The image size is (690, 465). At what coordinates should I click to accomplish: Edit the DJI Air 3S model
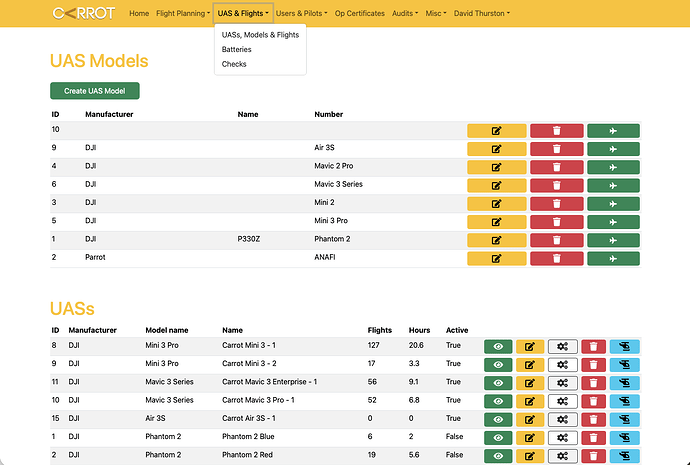[496, 149]
